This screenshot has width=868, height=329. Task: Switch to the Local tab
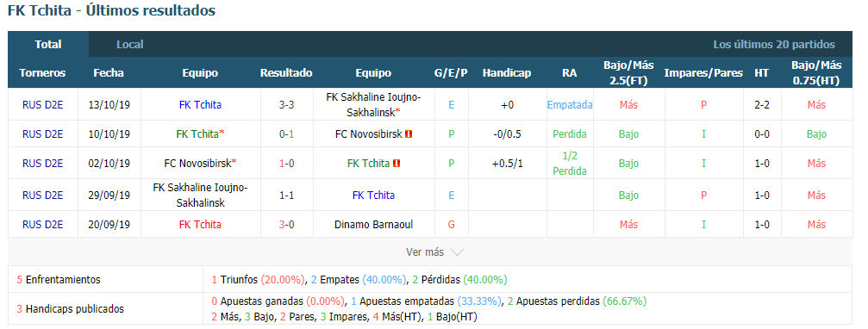click(x=130, y=45)
